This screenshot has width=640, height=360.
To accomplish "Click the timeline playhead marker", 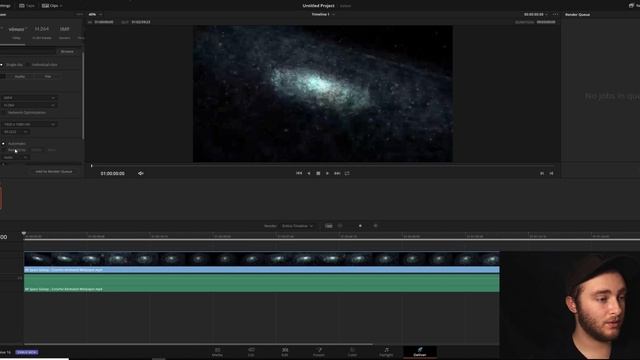I will pyautogui.click(x=24, y=233).
